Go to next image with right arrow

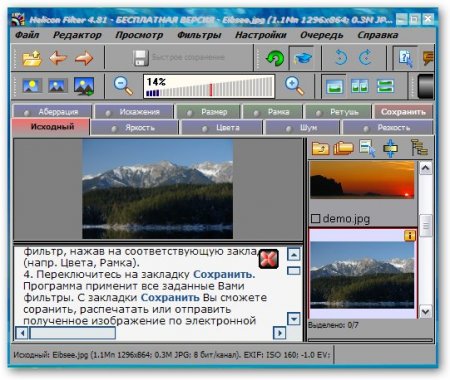click(84, 58)
